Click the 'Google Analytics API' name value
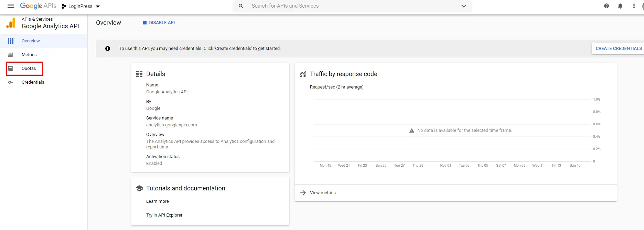 [167, 92]
